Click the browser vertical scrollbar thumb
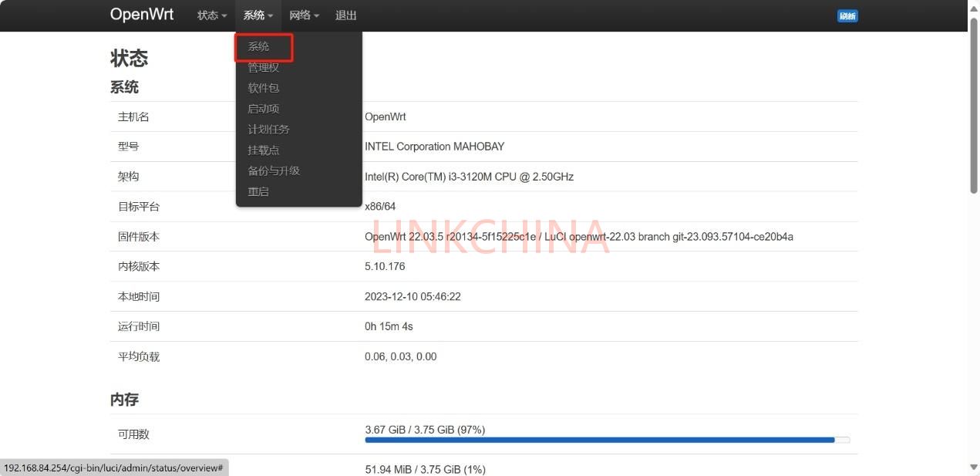This screenshot has height=476, width=980. pyautogui.click(x=974, y=104)
